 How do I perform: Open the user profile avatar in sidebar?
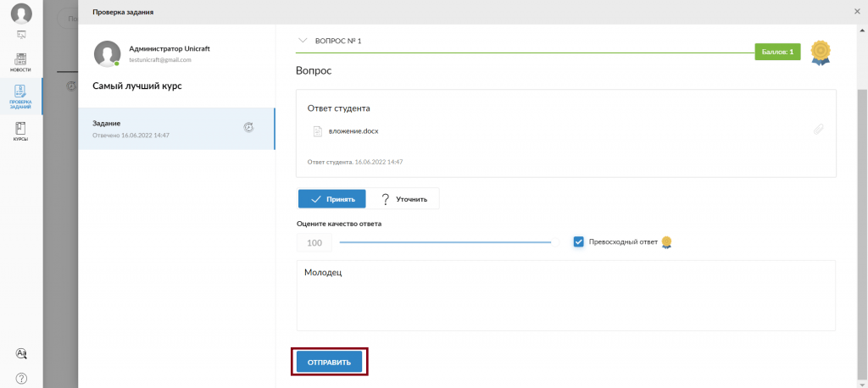click(21, 14)
